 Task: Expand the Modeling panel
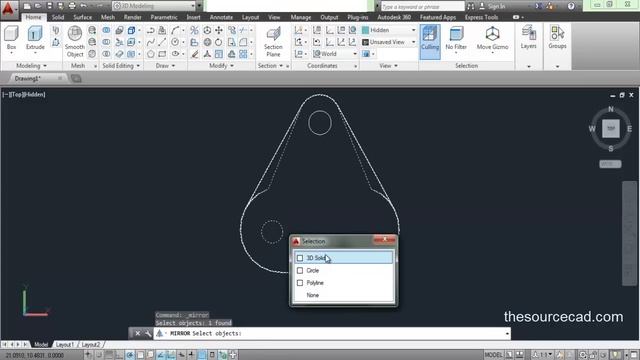(31, 66)
